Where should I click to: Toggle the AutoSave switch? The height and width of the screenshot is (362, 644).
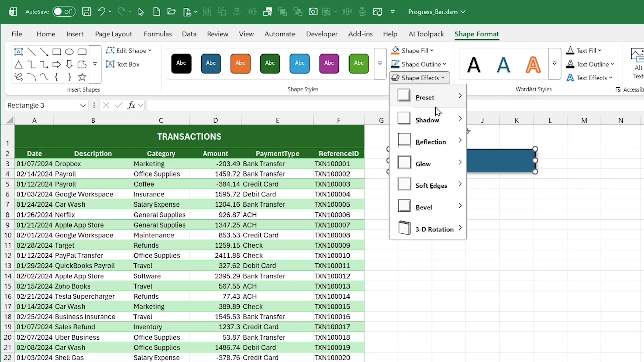point(64,12)
